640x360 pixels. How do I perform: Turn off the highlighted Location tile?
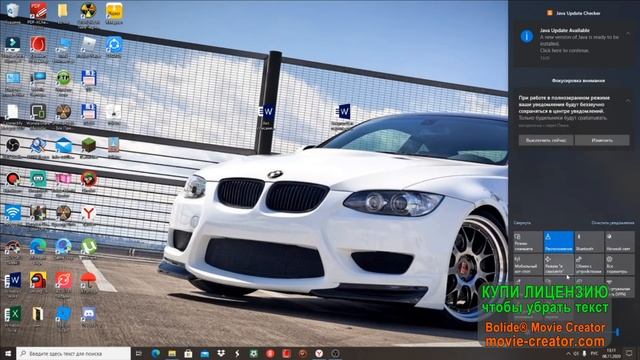click(x=558, y=242)
